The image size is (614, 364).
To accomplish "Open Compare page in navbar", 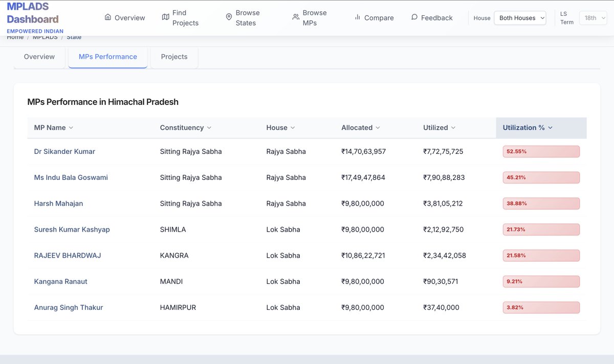I will (374, 18).
